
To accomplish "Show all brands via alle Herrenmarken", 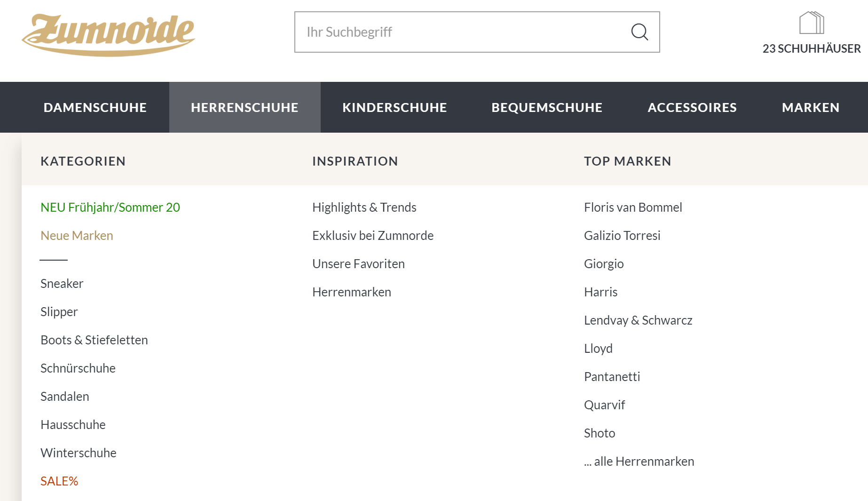I will coord(639,461).
